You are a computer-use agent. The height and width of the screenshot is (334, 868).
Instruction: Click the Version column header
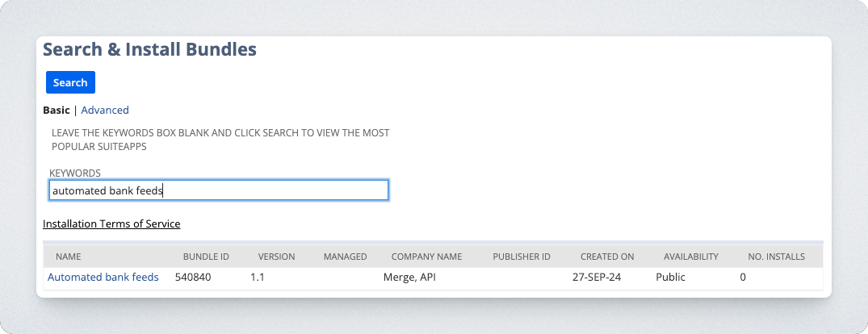click(x=276, y=257)
